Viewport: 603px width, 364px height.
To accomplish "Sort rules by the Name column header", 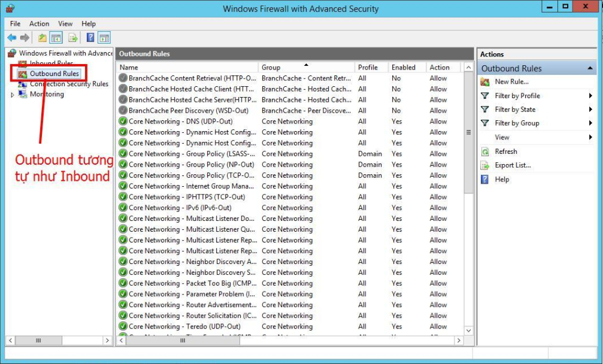I will [187, 67].
